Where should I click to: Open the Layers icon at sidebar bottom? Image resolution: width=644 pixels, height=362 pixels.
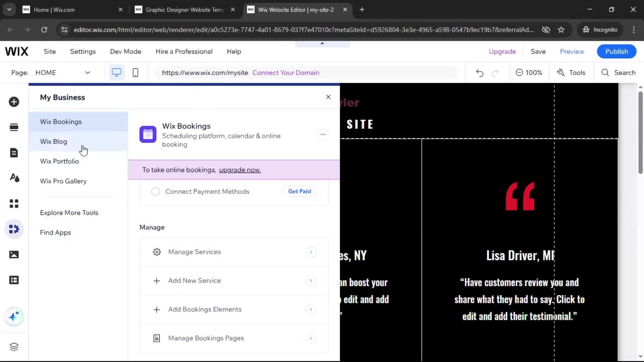coord(14,347)
